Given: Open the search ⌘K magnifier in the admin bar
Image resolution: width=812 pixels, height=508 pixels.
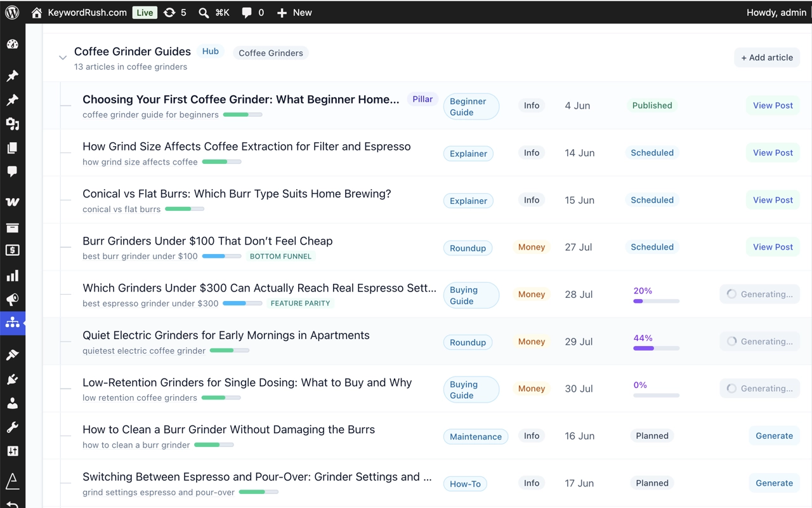Looking at the screenshot, I should click(214, 13).
